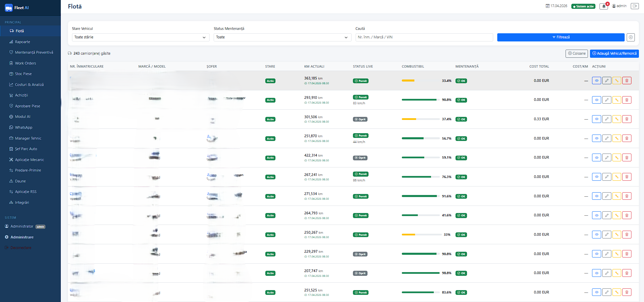Focus the Nr. înm. / Marcă / VIN search field
644x302 pixels.
pos(424,37)
